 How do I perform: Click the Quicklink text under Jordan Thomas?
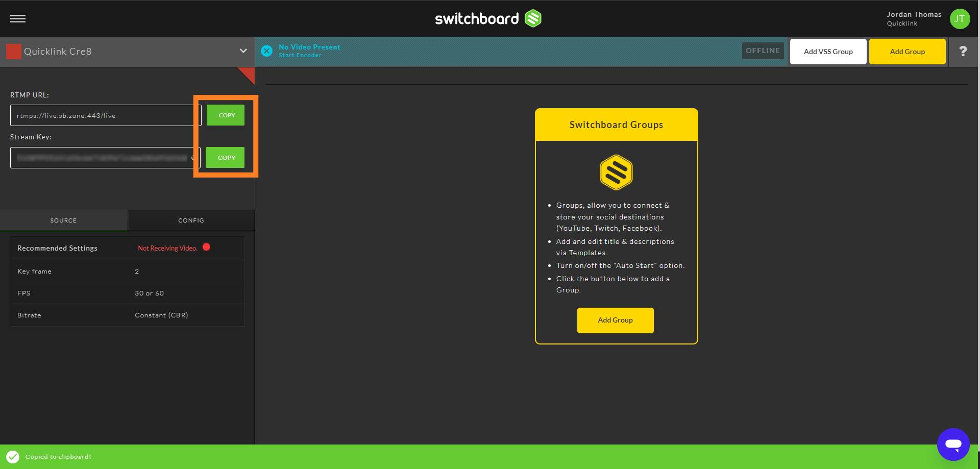pyautogui.click(x=902, y=23)
